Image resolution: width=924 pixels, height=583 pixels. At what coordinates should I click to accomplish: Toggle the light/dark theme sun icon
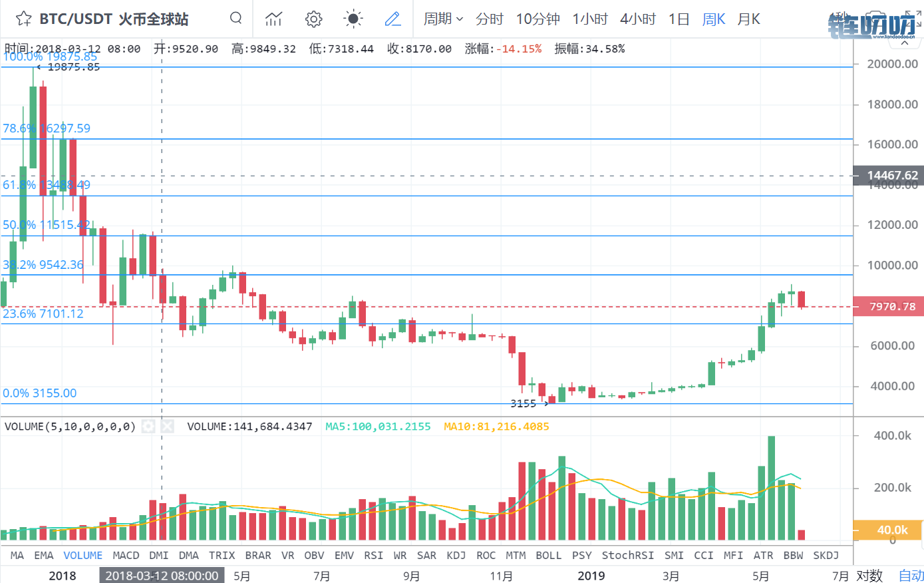point(353,19)
